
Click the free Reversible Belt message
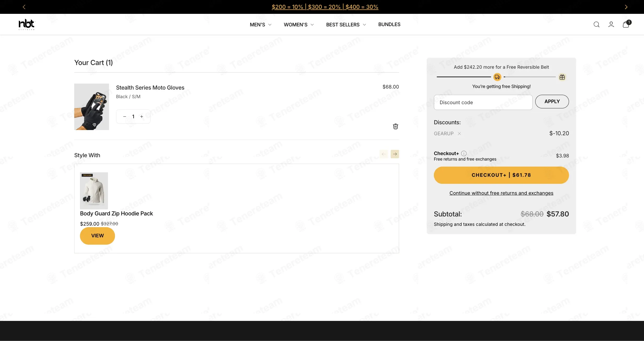tap(501, 67)
